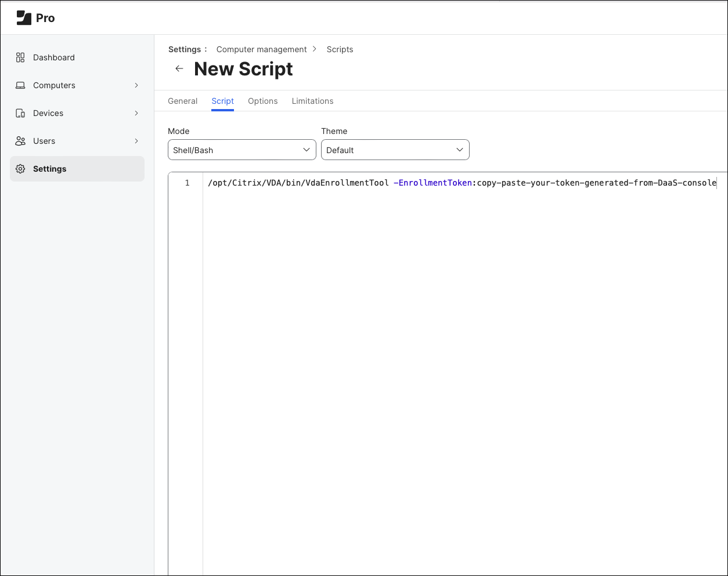
Task: Expand the Computers submenu chevron
Action: (136, 85)
